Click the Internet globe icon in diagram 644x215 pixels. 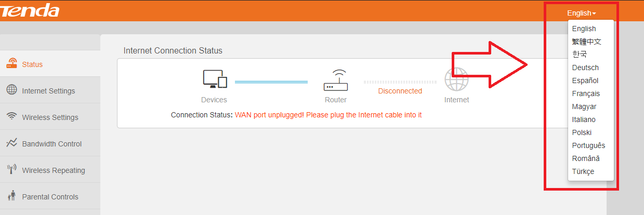(456, 79)
